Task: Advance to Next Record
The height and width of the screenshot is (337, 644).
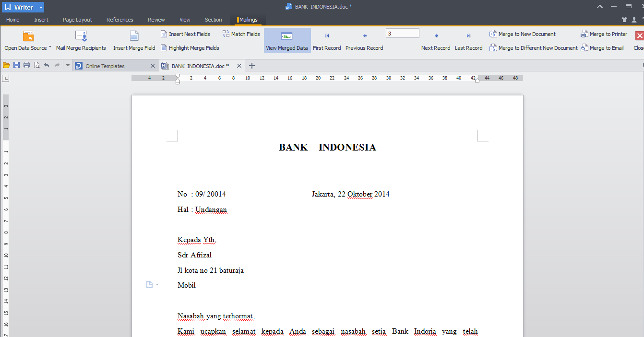Action: pos(436,41)
